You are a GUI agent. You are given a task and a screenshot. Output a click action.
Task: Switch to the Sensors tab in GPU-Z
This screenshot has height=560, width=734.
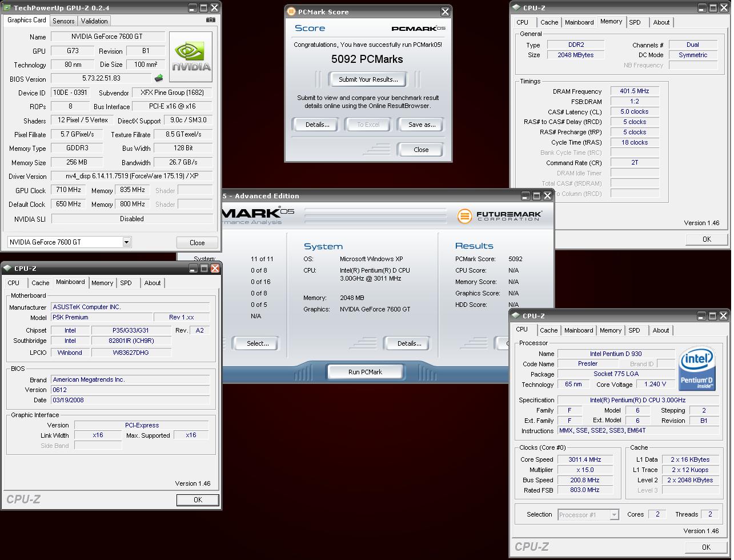[x=63, y=21]
